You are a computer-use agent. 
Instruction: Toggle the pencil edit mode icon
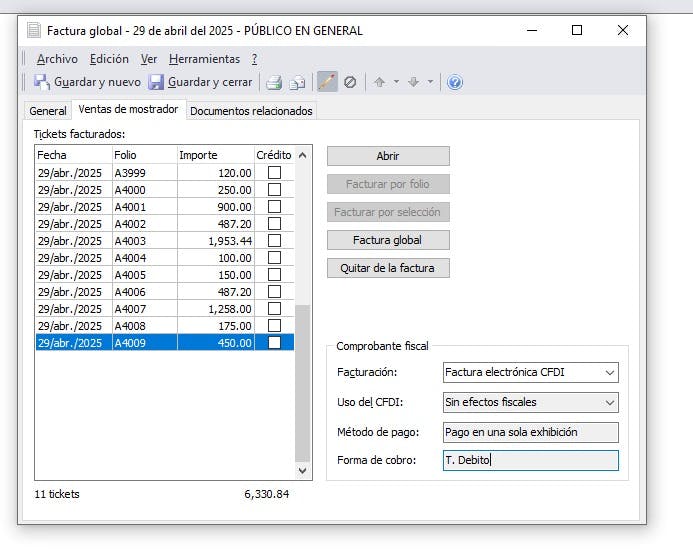327,82
